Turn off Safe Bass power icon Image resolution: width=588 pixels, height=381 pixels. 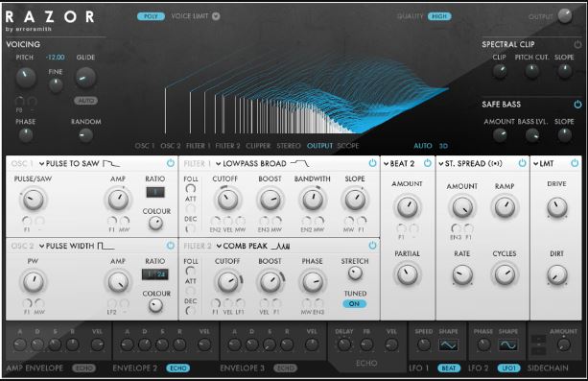(x=577, y=104)
